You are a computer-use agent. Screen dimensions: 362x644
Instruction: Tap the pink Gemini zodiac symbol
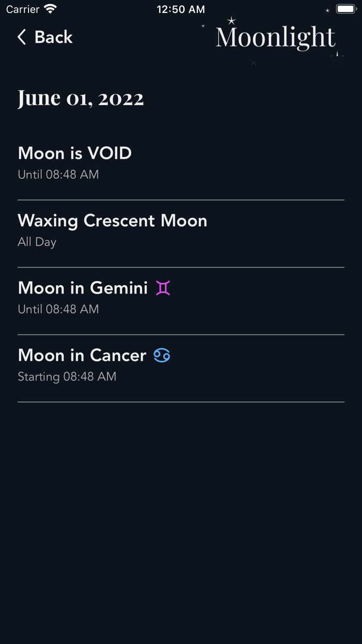(163, 288)
